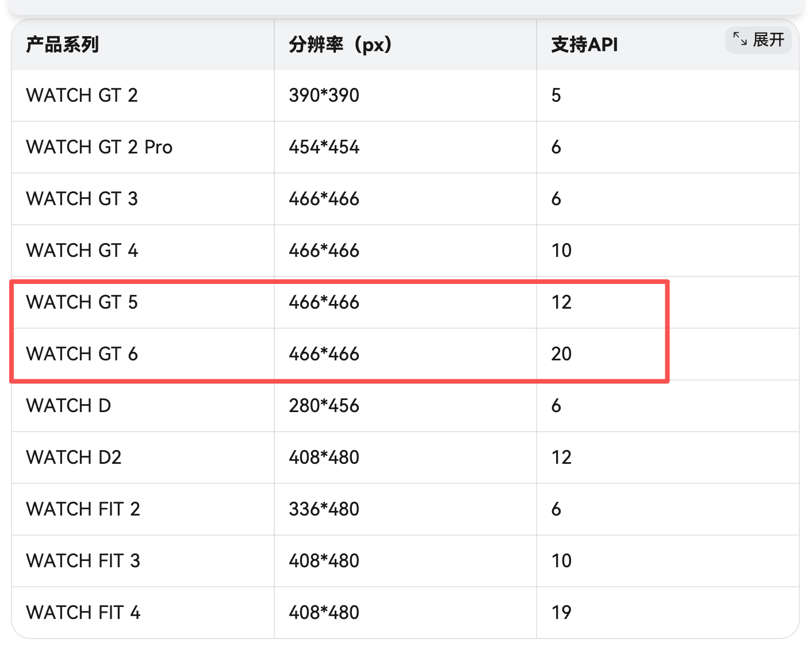Click API value 6 for WATCH GT 3
The width and height of the screenshot is (812, 646).
pos(556,199)
